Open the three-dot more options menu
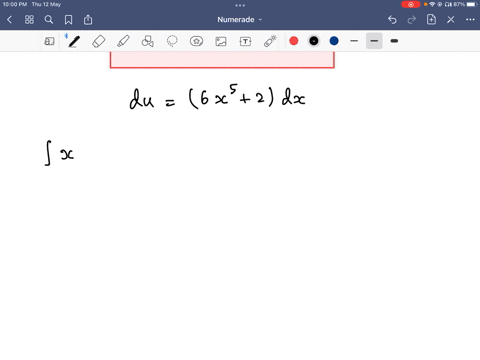 point(470,20)
